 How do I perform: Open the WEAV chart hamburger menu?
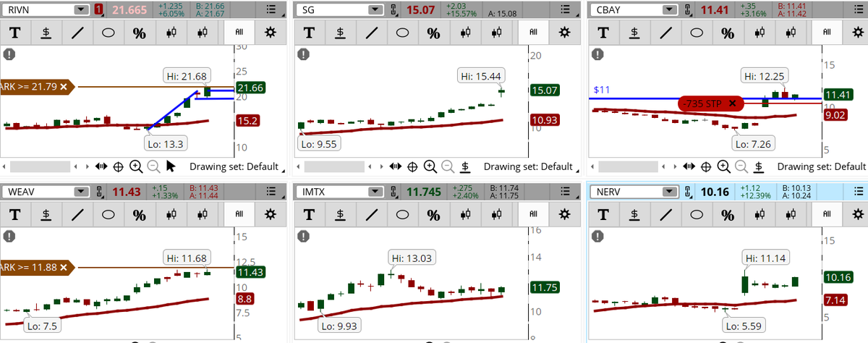pos(271,192)
